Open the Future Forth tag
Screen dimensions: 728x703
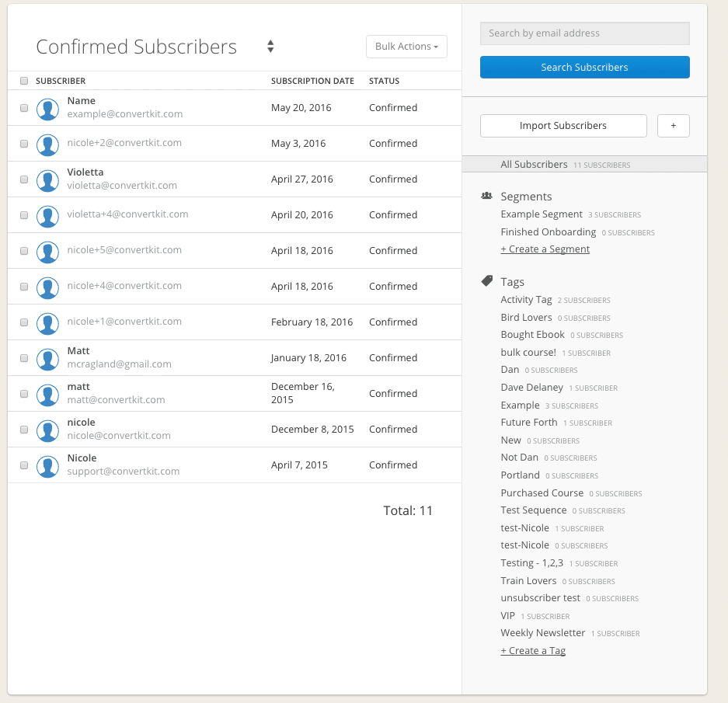click(x=529, y=423)
